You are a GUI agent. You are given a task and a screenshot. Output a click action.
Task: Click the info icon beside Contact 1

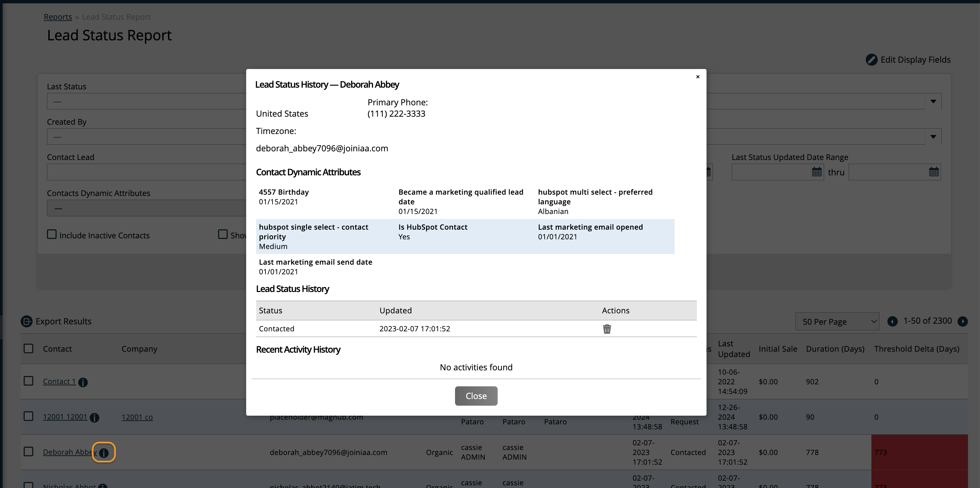(83, 382)
